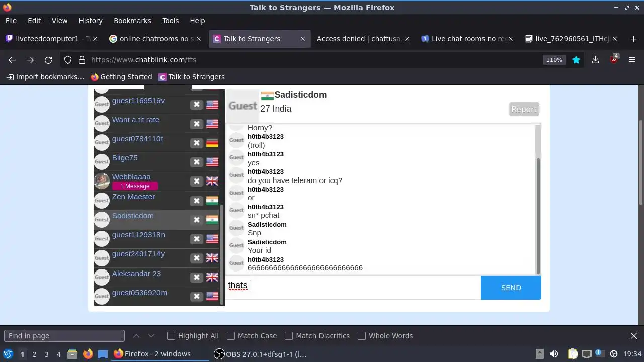
Task: Open the View menu
Action: point(59,21)
